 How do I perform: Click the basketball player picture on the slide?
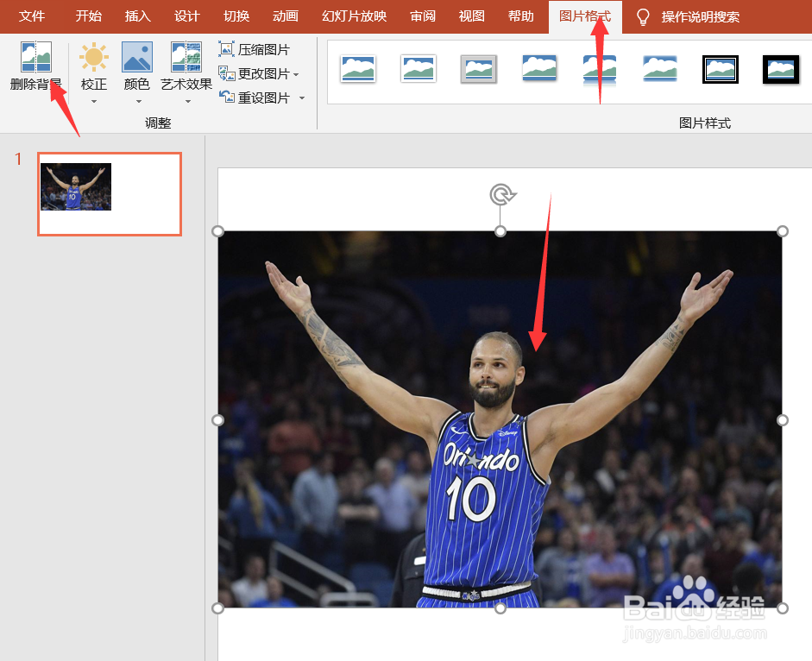click(x=500, y=419)
